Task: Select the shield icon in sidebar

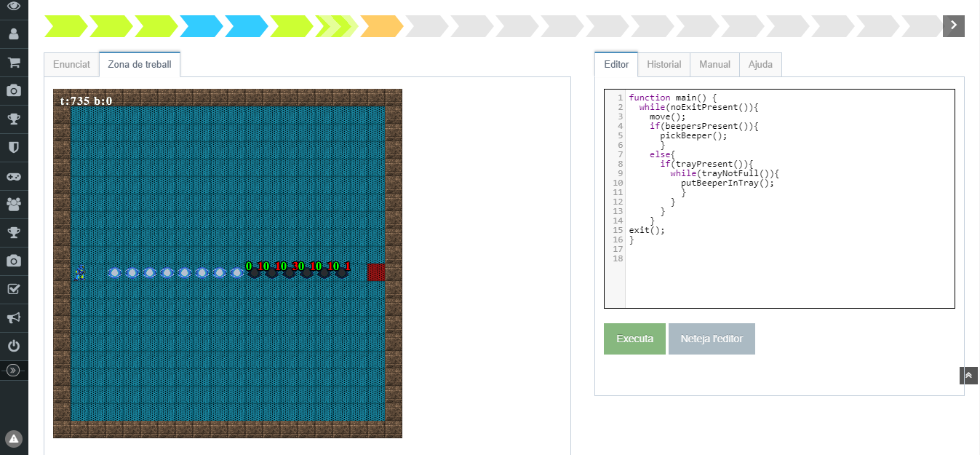Action: pos(13,147)
